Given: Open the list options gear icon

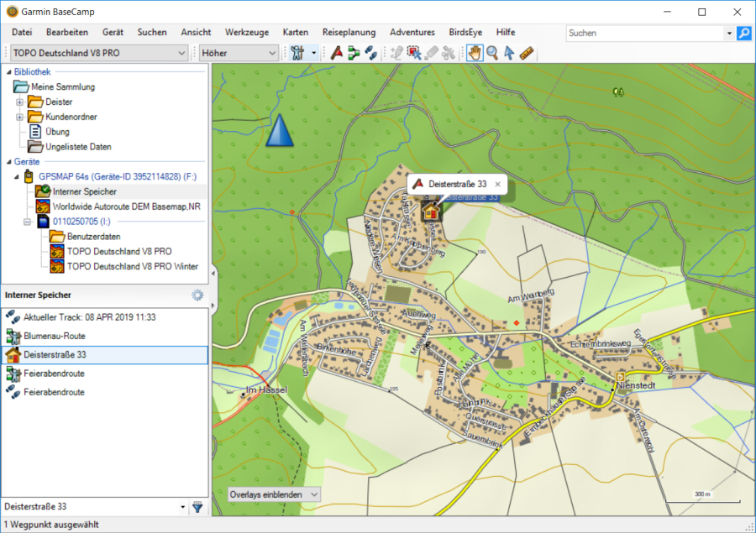Looking at the screenshot, I should [x=197, y=295].
